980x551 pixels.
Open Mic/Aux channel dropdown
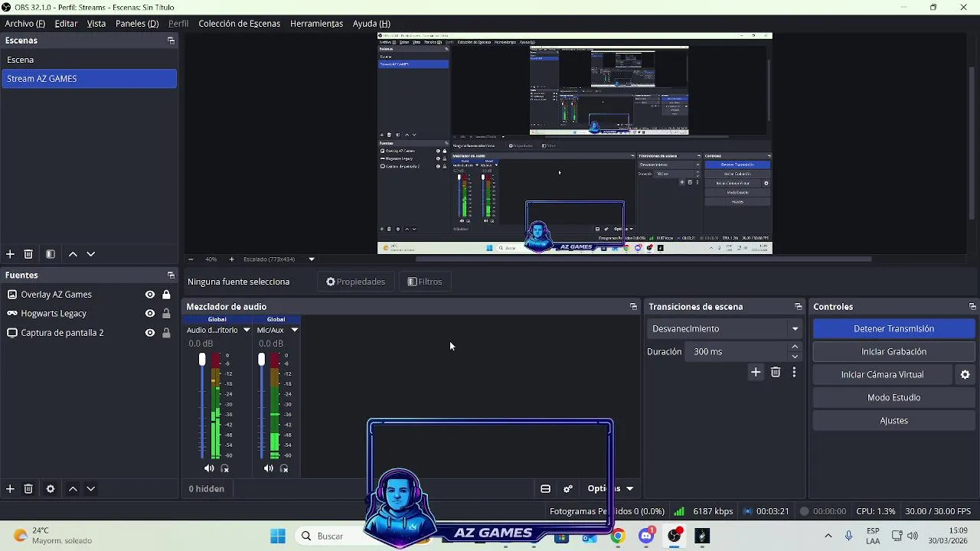coord(294,331)
